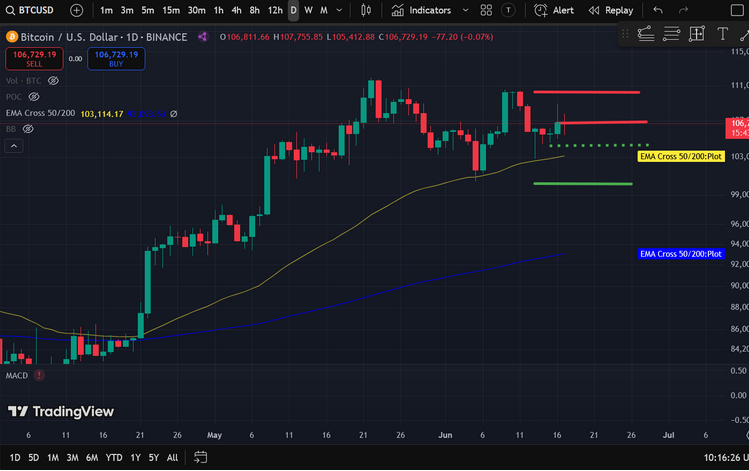Click the TradingView logo
The height and width of the screenshot is (471, 749).
coord(61,411)
